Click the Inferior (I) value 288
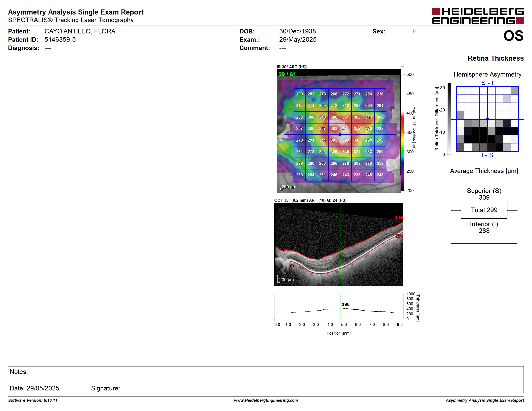This screenshot has width=532, height=411. click(x=484, y=231)
